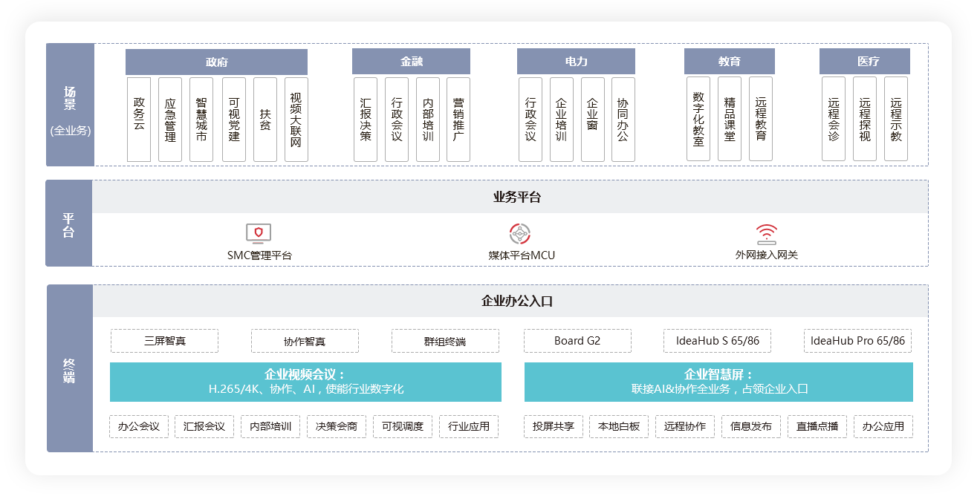
Task: Switch to the 医疗 category header
Action: [864, 62]
